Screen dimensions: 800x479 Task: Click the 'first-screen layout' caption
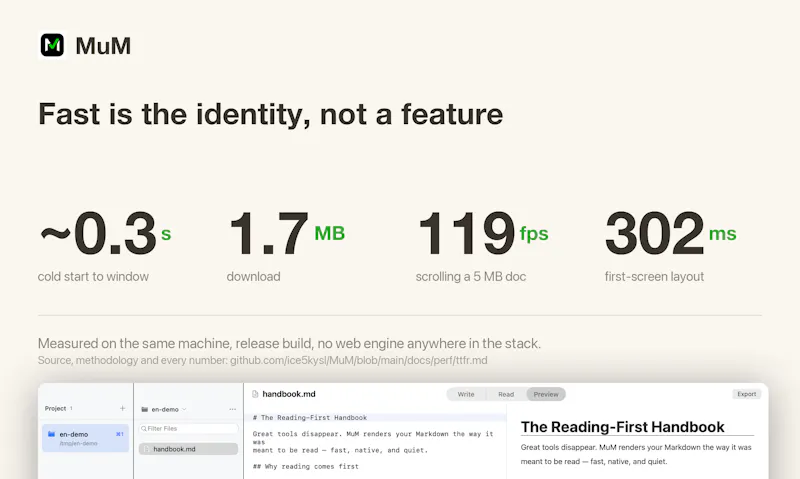pyautogui.click(x=654, y=276)
